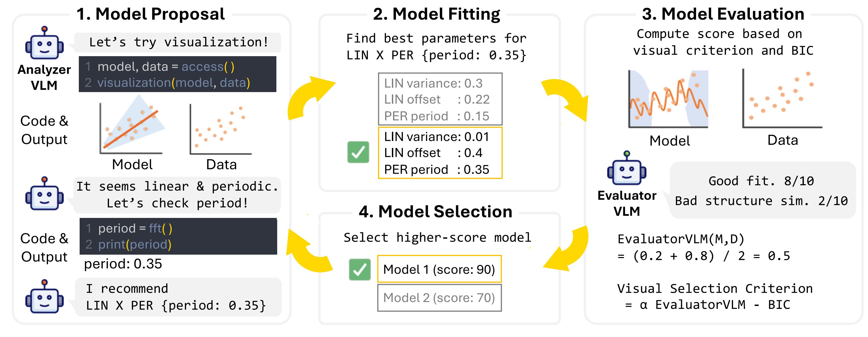Click the '1. Model Proposal' heading
Viewport: 868px width, 337px height.
point(151,14)
